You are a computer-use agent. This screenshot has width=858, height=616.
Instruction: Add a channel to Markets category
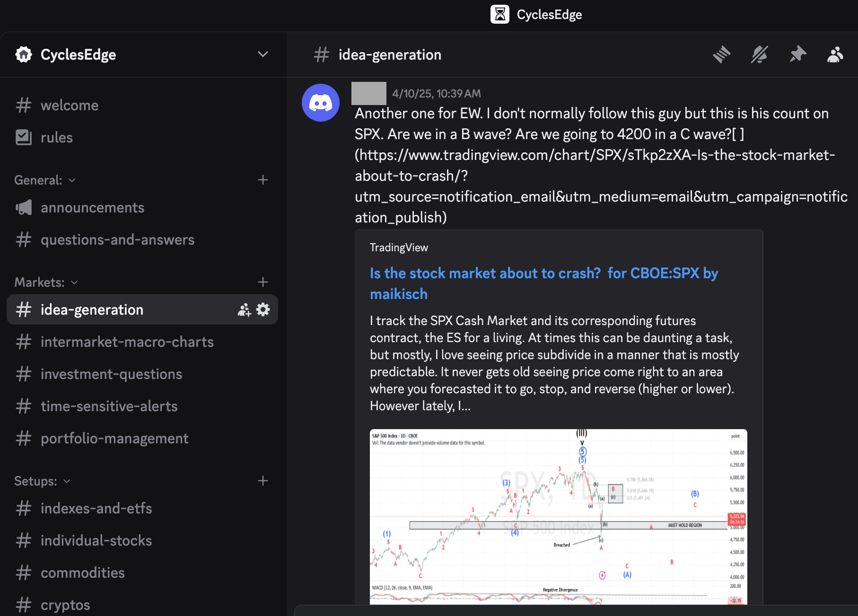[263, 282]
